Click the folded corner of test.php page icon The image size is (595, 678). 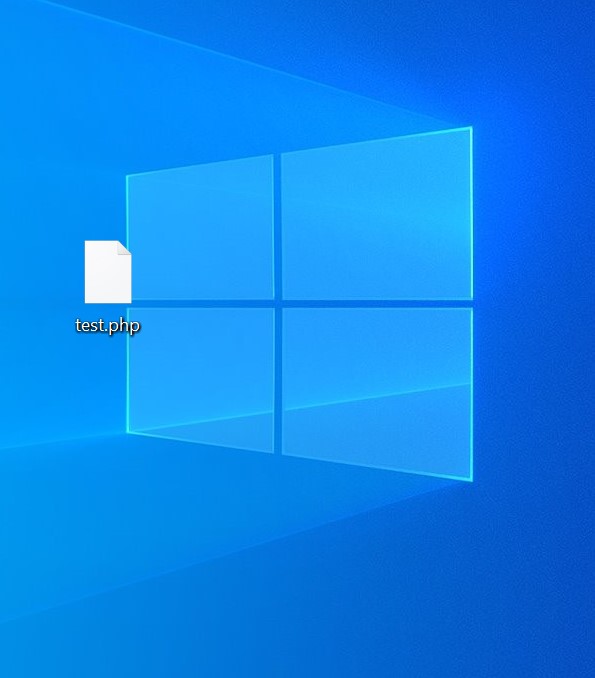[x=124, y=247]
